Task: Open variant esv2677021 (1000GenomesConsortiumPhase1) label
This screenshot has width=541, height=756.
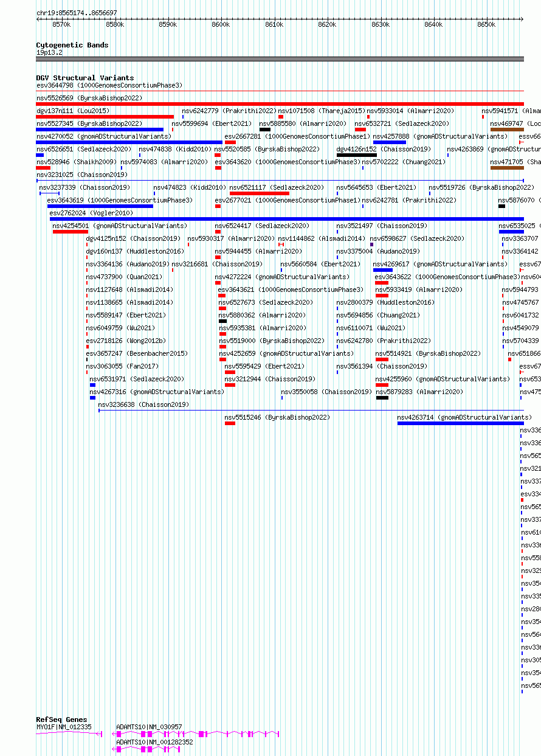Action: pyautogui.click(x=287, y=201)
